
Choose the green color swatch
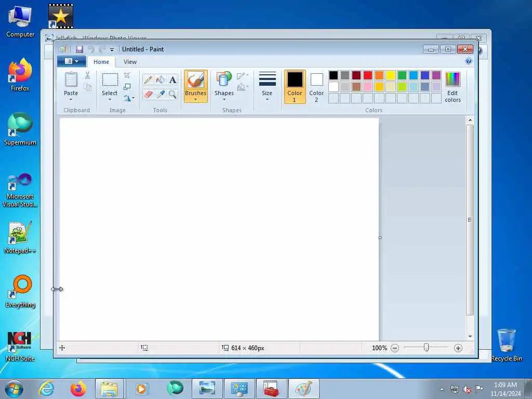pos(402,75)
